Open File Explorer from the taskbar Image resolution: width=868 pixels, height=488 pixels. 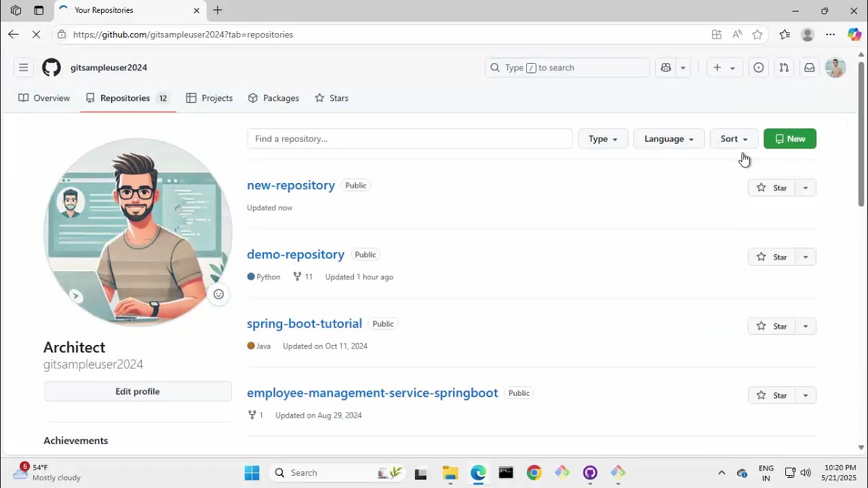click(x=450, y=473)
